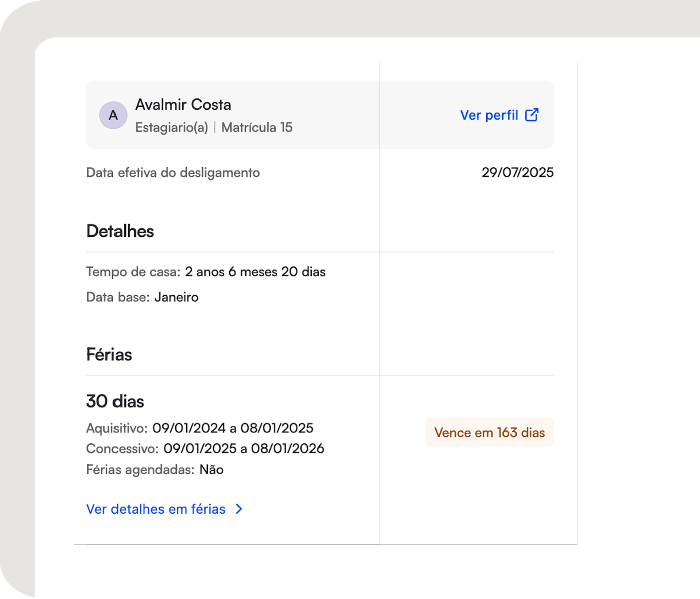Click the Vence em 163 dias badge
Image resolution: width=700 pixels, height=599 pixels.
coord(489,432)
